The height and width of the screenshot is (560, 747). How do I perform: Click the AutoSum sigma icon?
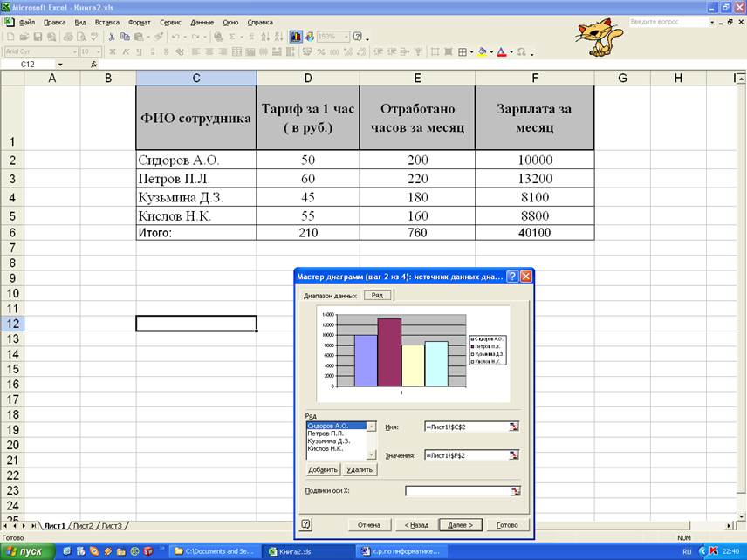tap(231, 37)
